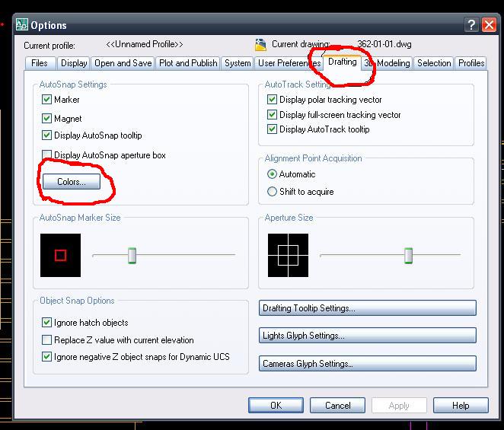Toggle Display full-screen tracking vector
The width and height of the screenshot is (504, 430).
click(272, 114)
